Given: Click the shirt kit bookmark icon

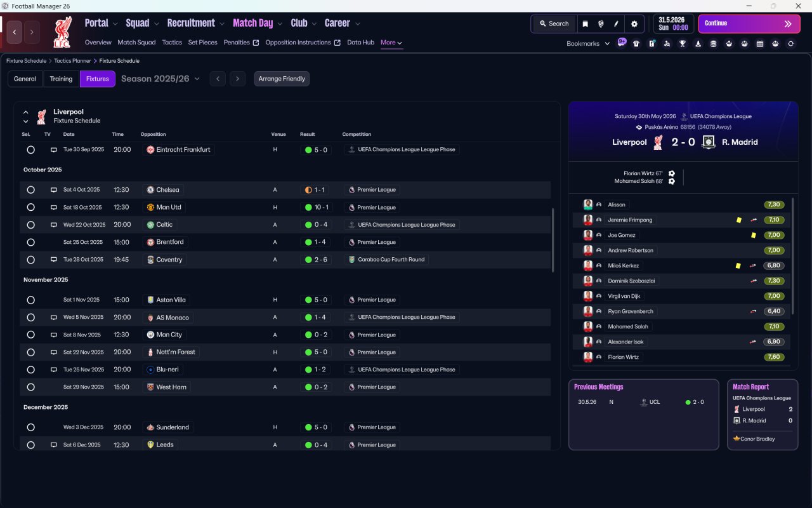Looking at the screenshot, I should [636, 44].
